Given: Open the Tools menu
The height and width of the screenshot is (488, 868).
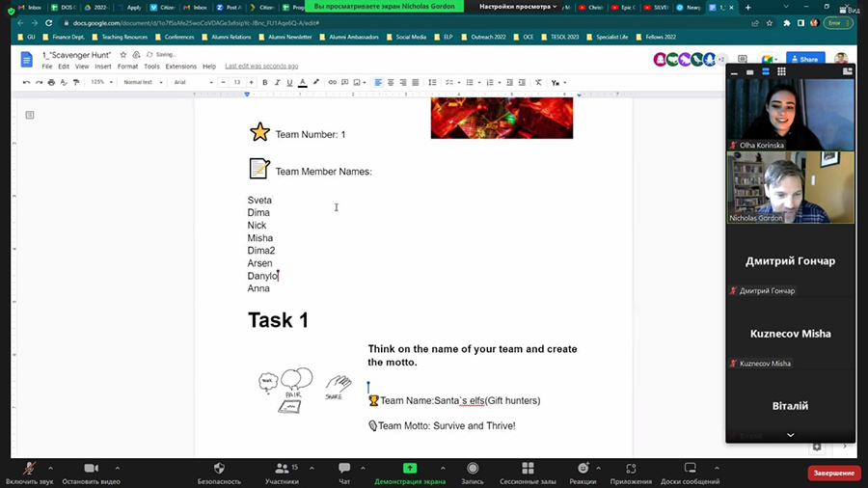Looking at the screenshot, I should 151,67.
